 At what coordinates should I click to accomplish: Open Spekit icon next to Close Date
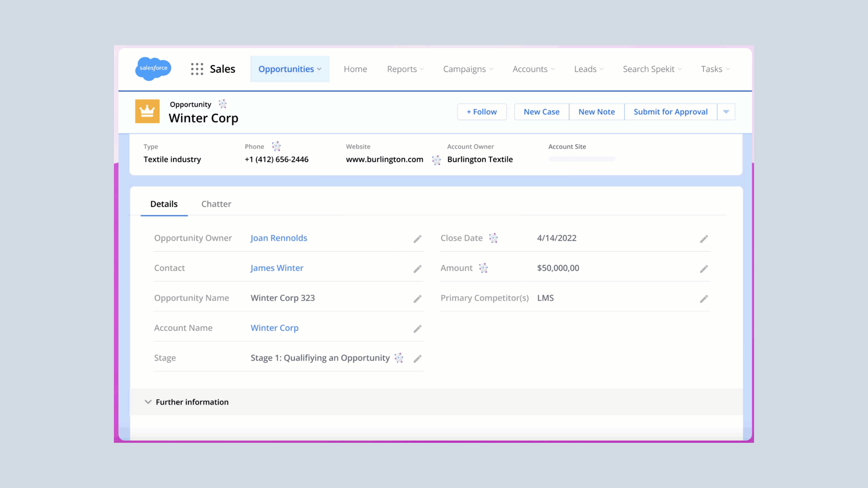tap(493, 238)
